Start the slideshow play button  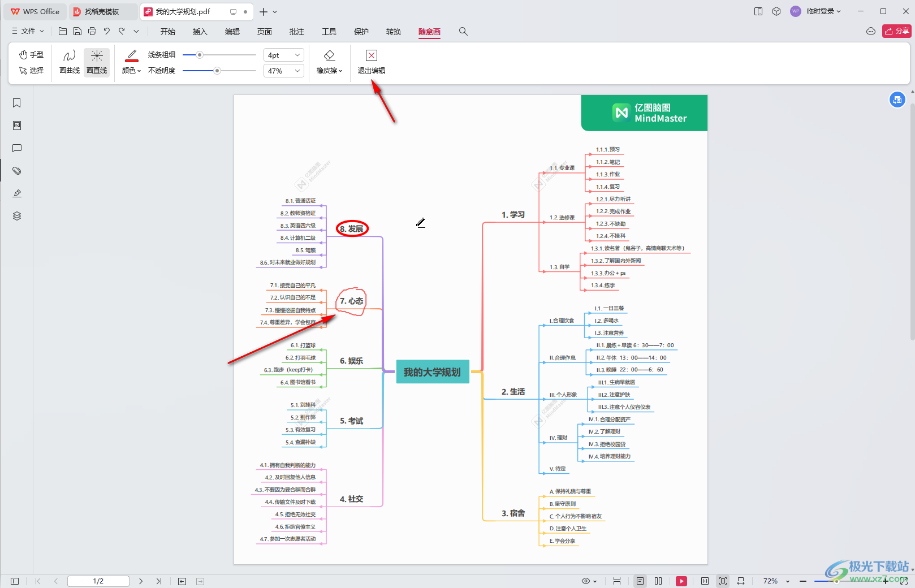[681, 581]
